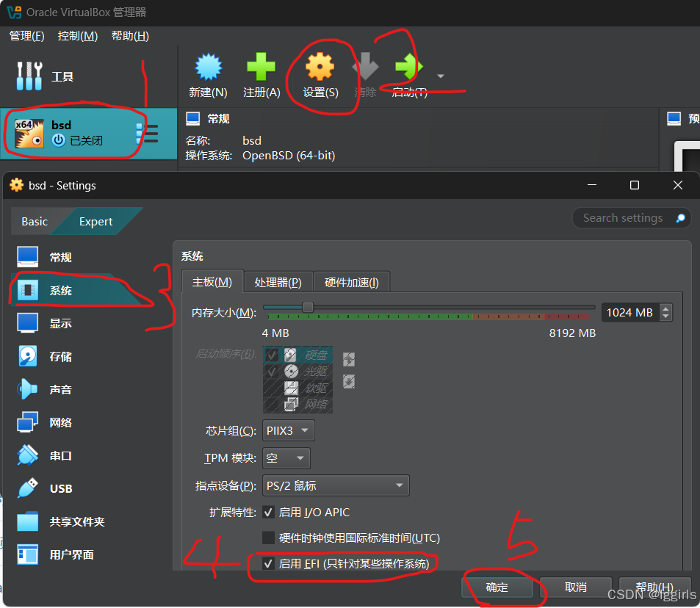This screenshot has height=608, width=700.
Task: Toggle the Hard Disk (硬盘) boot checkbox
Action: (x=272, y=355)
